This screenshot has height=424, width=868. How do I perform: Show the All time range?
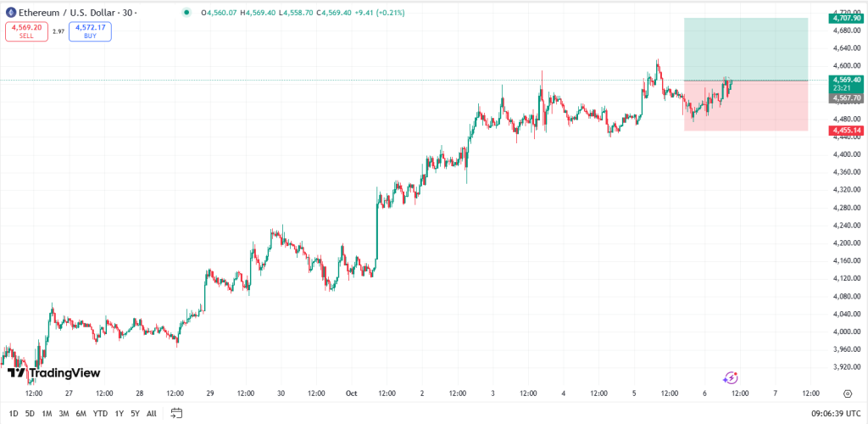coord(151,413)
